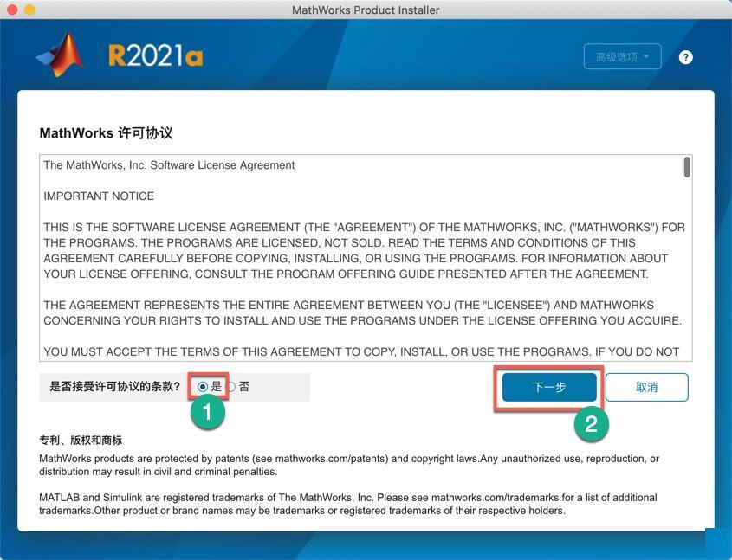Click the 下一步 button
732x560 pixels.
pyautogui.click(x=549, y=387)
